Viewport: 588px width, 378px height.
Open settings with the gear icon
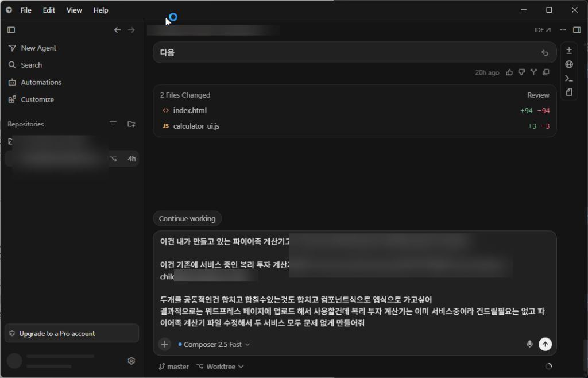tap(131, 361)
